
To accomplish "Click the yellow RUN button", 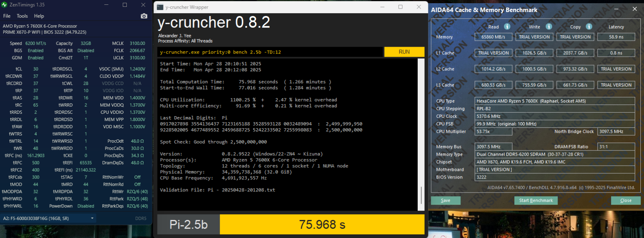I will click(x=404, y=52).
